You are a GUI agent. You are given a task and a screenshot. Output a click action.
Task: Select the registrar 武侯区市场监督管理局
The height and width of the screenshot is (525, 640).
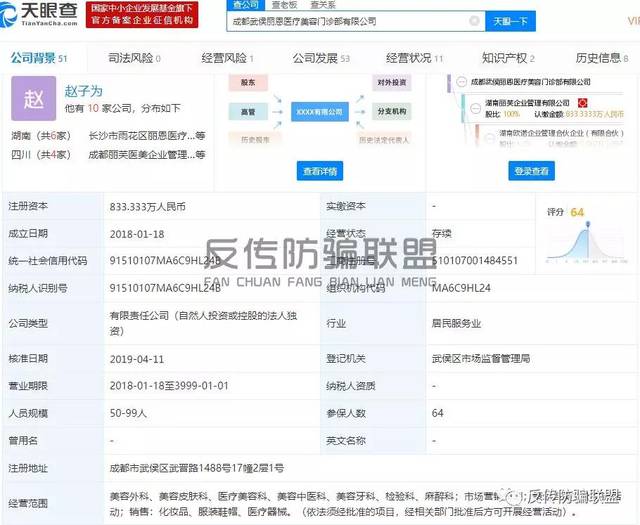[x=481, y=359]
